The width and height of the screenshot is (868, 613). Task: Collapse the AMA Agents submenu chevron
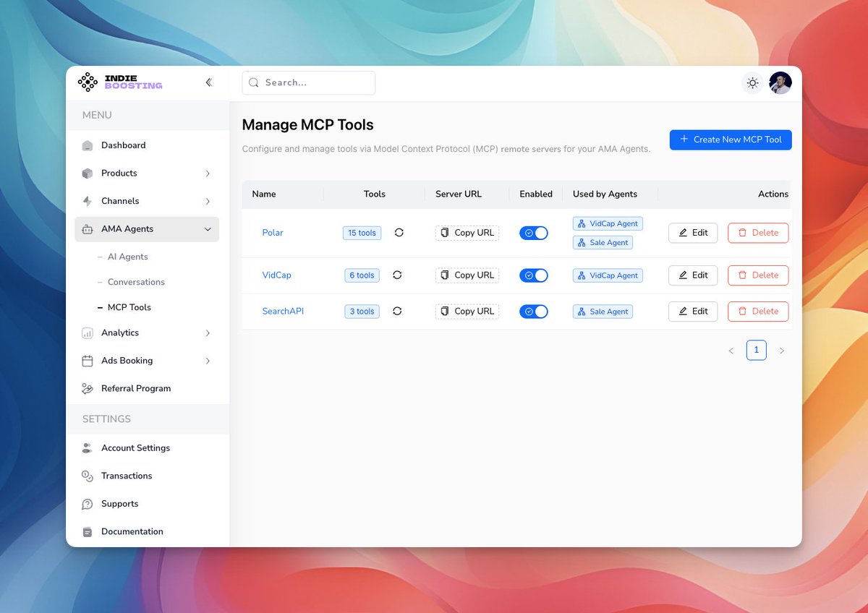[x=208, y=229]
